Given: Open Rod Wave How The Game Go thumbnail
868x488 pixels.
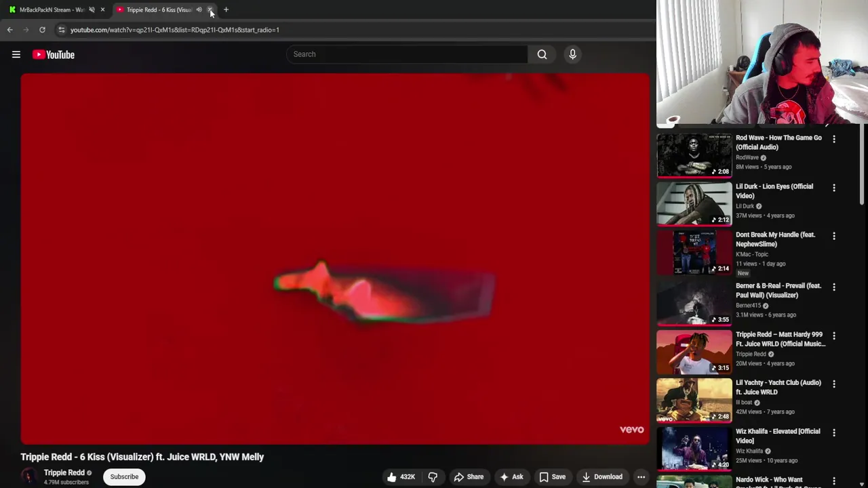Looking at the screenshot, I should tap(694, 155).
